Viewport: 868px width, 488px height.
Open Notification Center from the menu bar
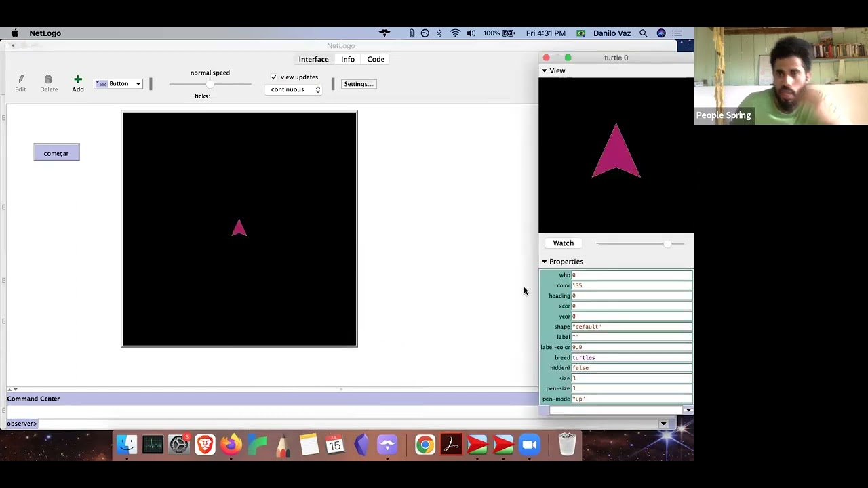pyautogui.click(x=677, y=33)
